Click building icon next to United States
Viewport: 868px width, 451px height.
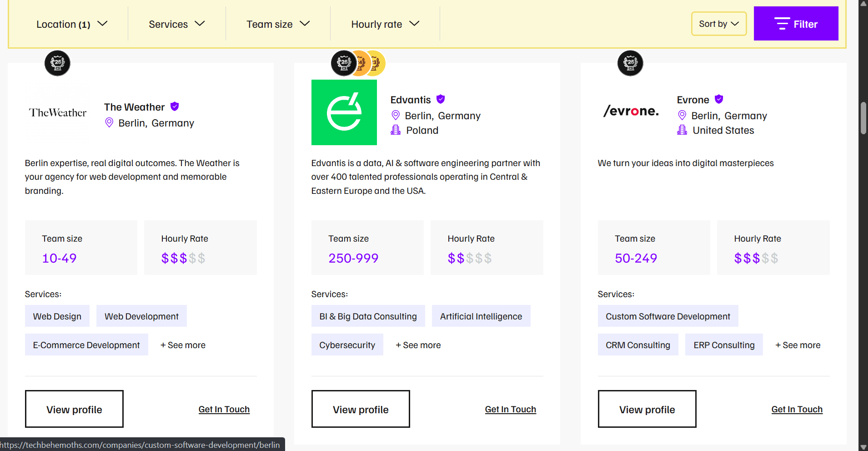click(x=682, y=130)
